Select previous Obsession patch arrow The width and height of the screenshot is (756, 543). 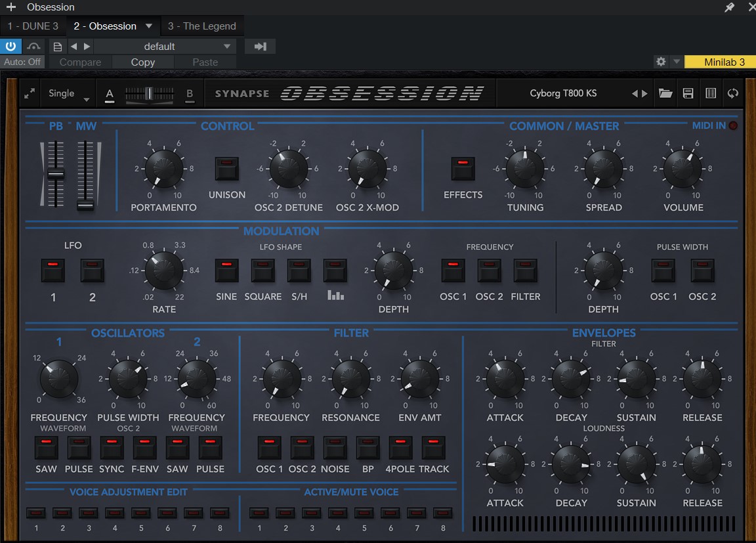pyautogui.click(x=635, y=93)
